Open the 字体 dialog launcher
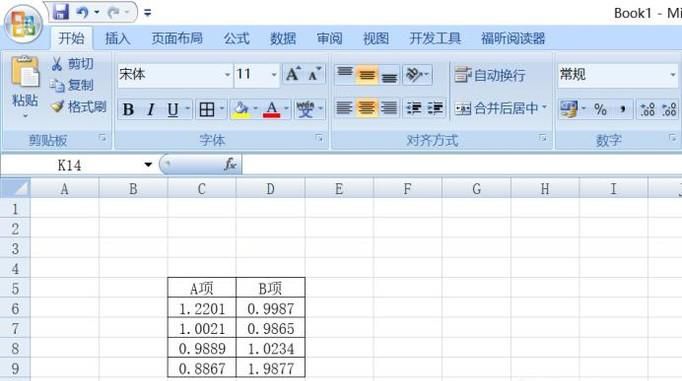682x381 pixels. click(319, 138)
